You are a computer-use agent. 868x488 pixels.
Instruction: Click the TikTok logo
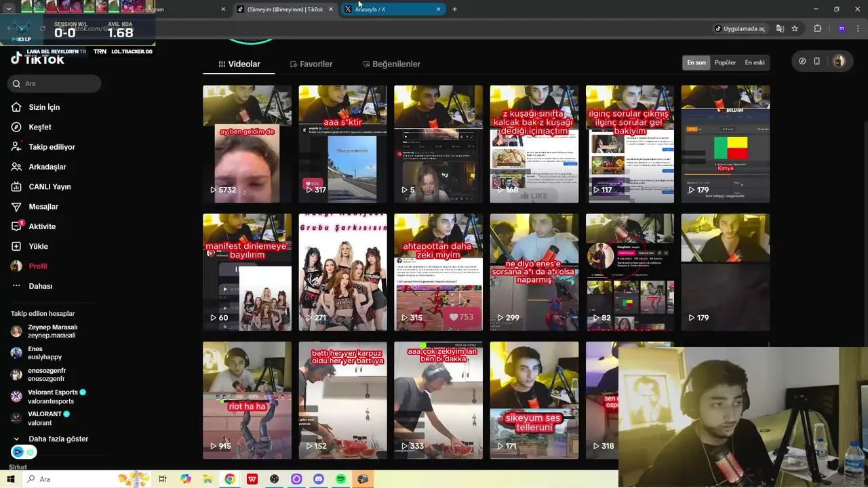coord(37,59)
